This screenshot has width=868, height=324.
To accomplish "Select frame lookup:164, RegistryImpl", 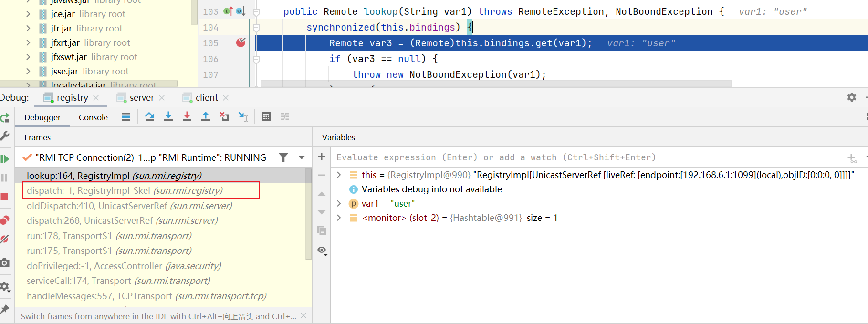I will tap(160, 176).
